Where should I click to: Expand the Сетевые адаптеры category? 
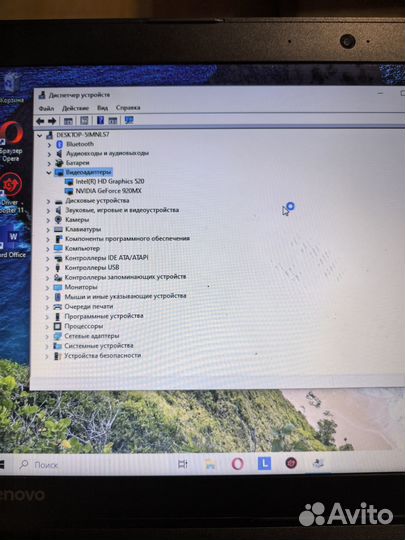[x=48, y=337]
